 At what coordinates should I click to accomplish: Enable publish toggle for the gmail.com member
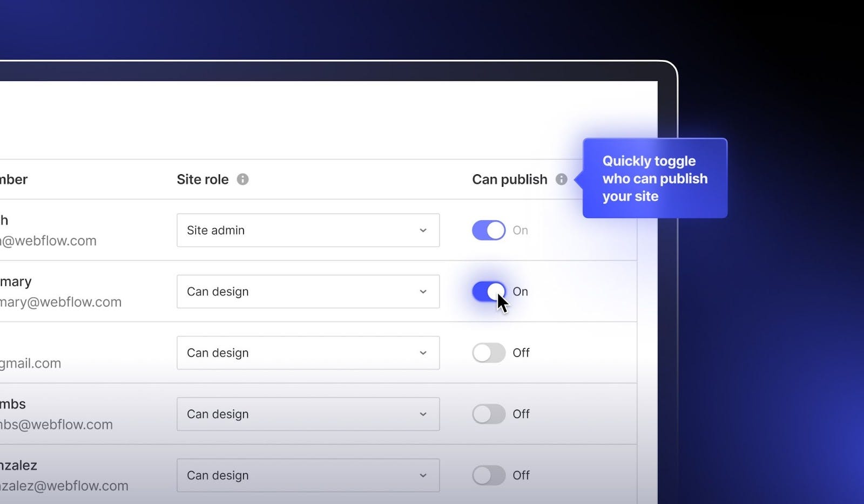[489, 353]
